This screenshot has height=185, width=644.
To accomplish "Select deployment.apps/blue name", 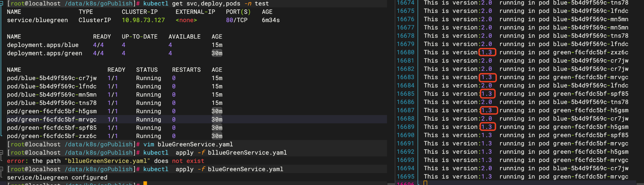I will pyautogui.click(x=43, y=45).
